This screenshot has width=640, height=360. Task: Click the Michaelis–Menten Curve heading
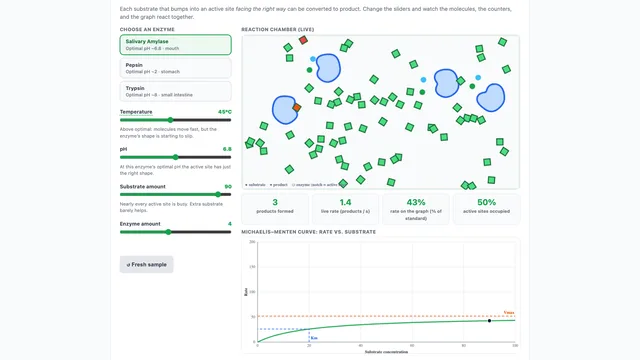(309, 232)
